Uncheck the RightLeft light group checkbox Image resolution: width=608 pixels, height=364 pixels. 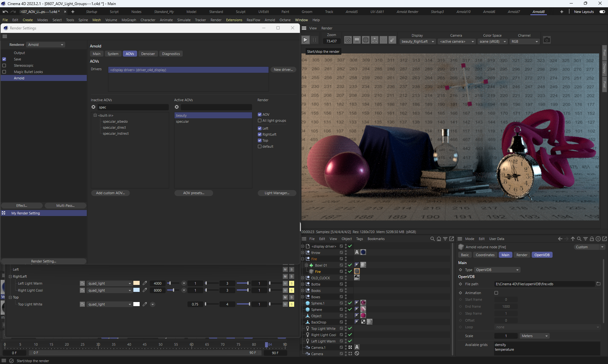pyautogui.click(x=260, y=134)
